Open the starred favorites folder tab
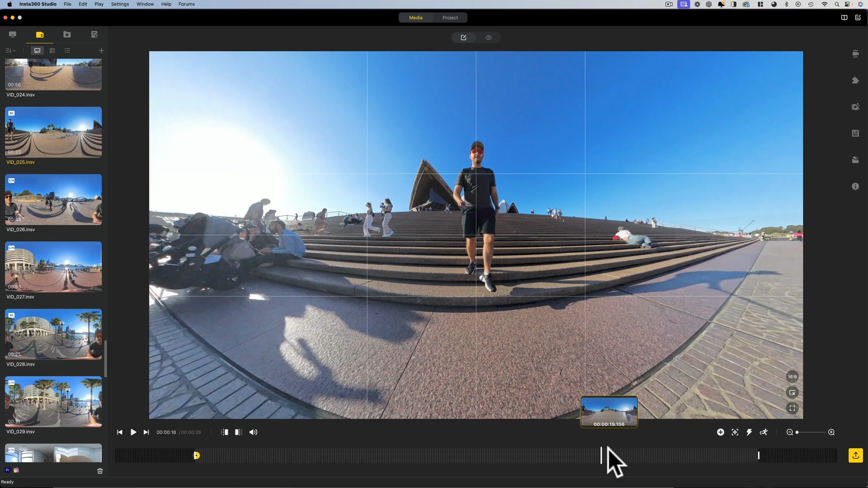 click(67, 35)
